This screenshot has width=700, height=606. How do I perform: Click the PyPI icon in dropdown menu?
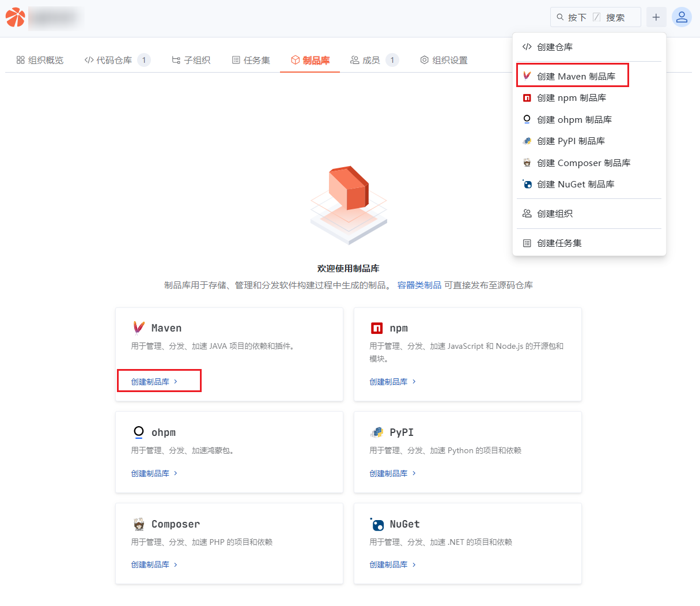pyautogui.click(x=527, y=141)
